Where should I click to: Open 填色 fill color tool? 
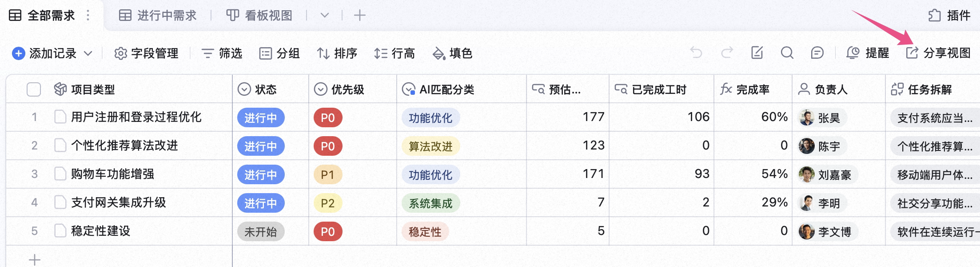click(x=452, y=53)
